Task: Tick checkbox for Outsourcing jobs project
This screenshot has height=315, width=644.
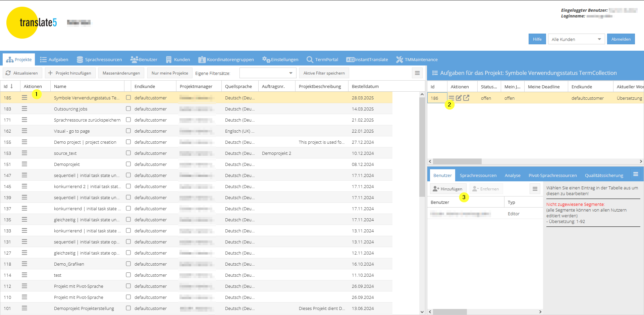Action: click(x=128, y=108)
